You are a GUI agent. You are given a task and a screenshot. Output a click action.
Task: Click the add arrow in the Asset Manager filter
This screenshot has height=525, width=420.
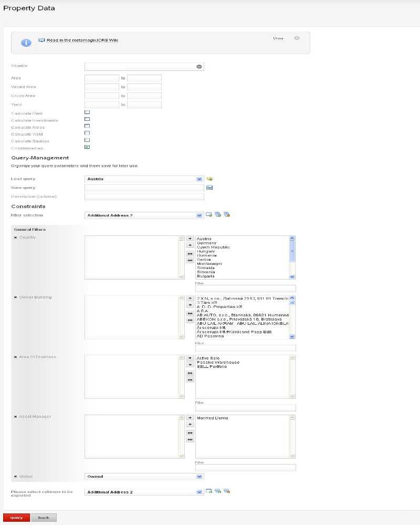tap(190, 418)
